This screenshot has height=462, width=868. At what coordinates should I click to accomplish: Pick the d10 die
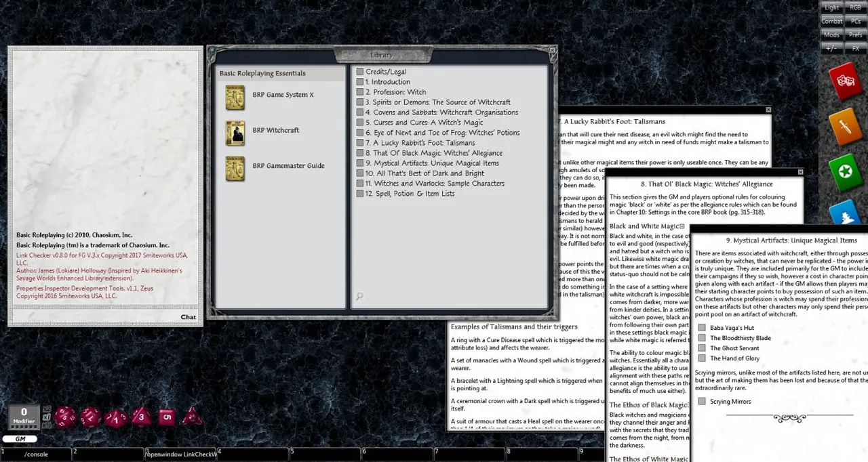(x=115, y=417)
